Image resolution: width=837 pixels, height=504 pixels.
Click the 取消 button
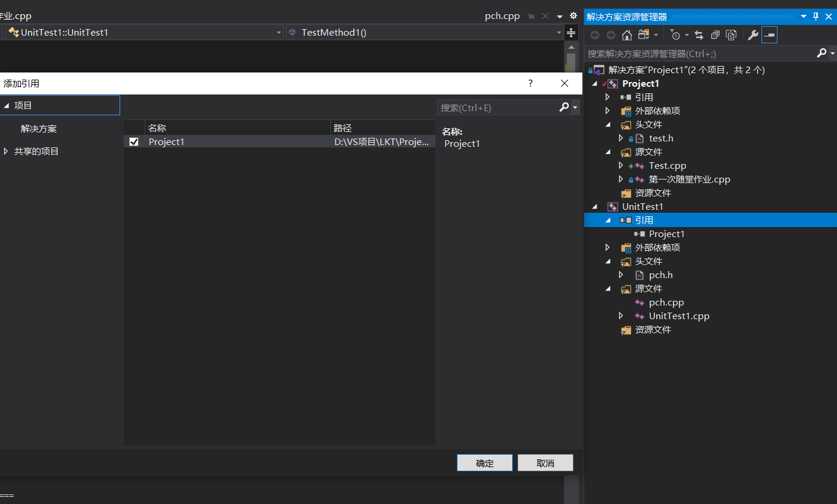click(x=546, y=463)
